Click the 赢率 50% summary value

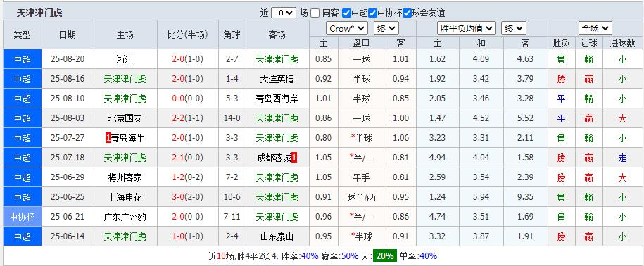point(350,256)
